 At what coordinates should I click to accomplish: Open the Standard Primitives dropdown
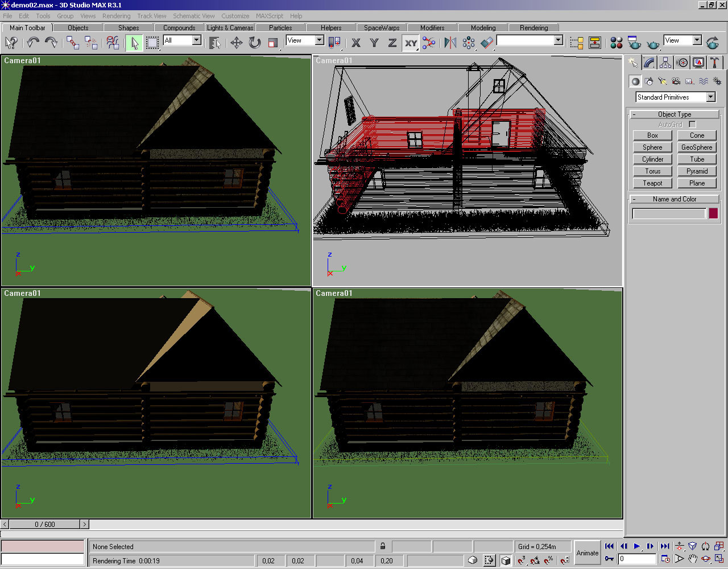(710, 97)
